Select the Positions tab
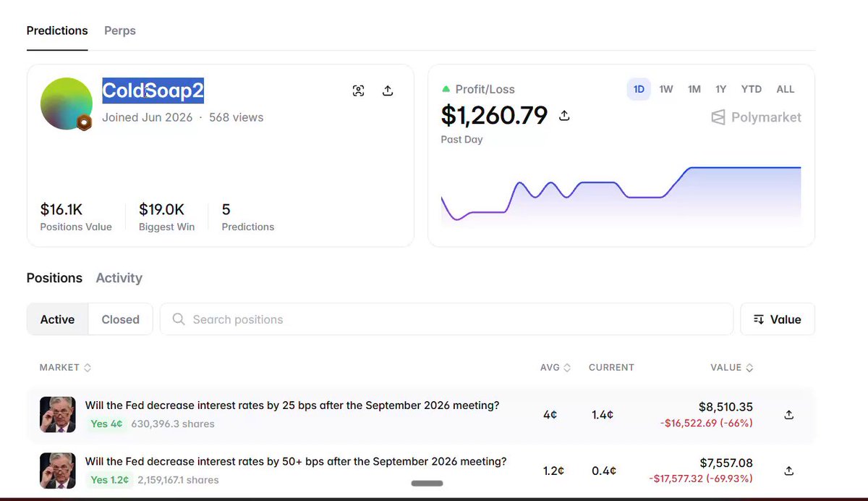The image size is (868, 501). pos(54,278)
